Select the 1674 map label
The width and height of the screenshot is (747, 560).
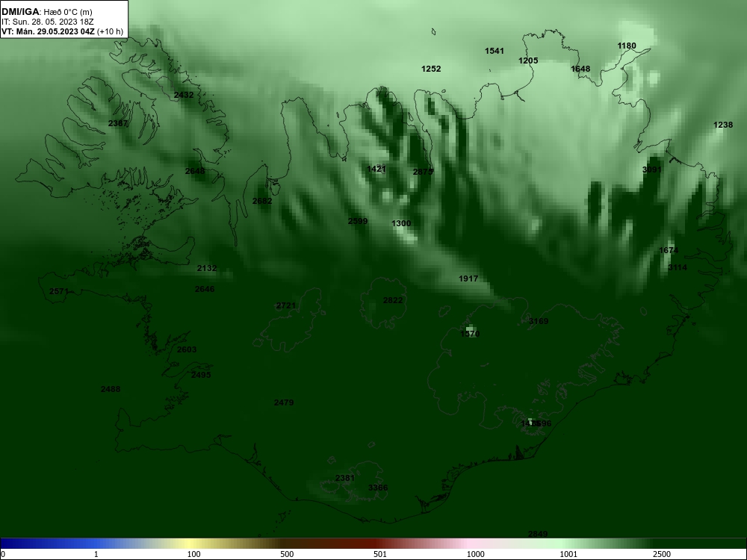(669, 250)
